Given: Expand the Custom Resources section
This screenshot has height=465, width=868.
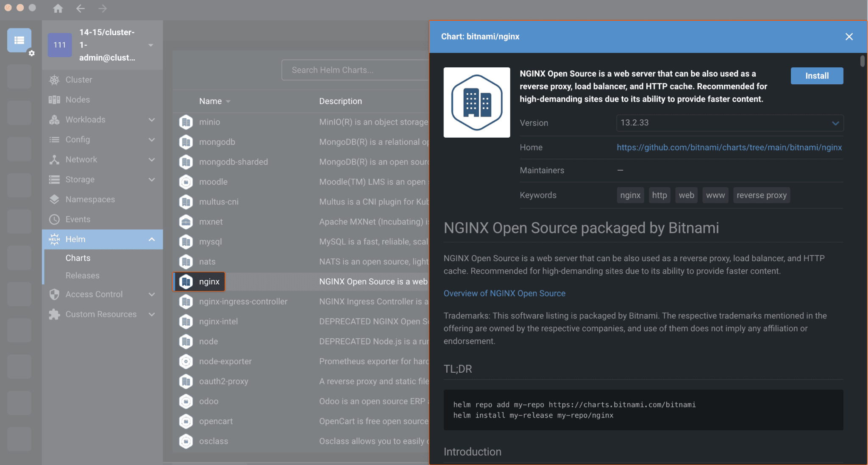Looking at the screenshot, I should 152,314.
